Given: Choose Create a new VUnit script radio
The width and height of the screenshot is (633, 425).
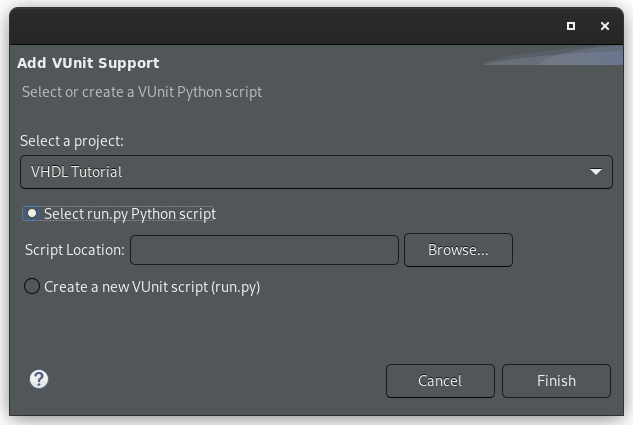Looking at the screenshot, I should [x=31, y=287].
